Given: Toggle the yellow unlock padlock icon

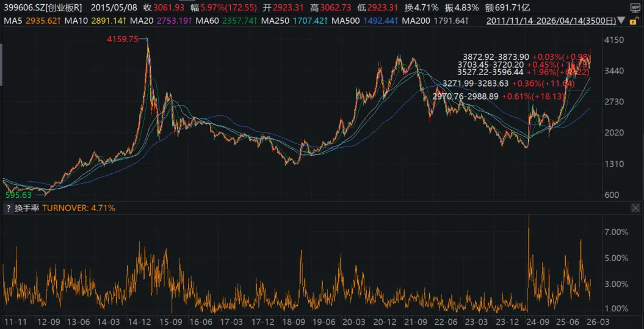Looking at the screenshot, I should (x=635, y=20).
